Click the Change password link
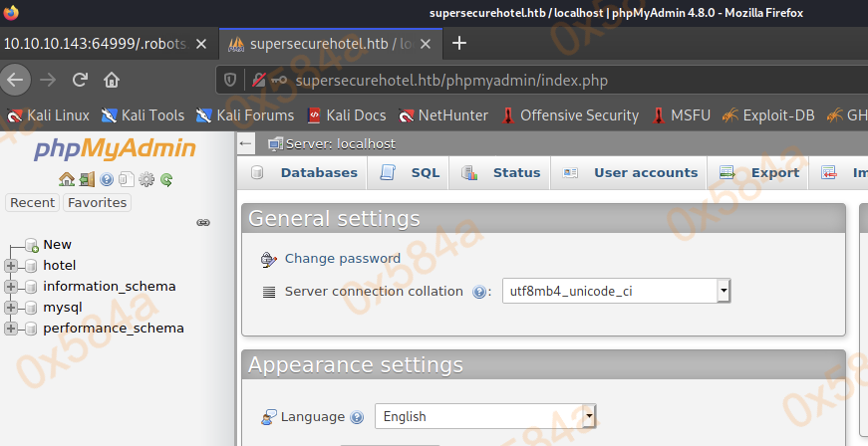Image resolution: width=868 pixels, height=446 pixels. coord(342,259)
